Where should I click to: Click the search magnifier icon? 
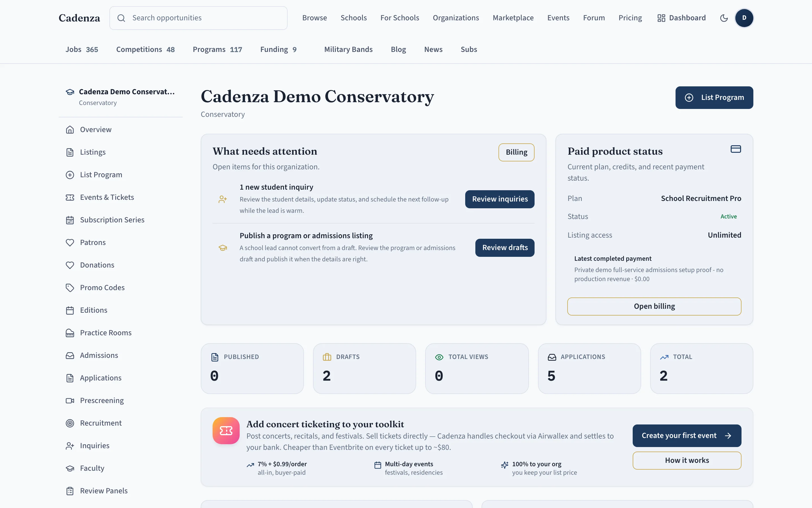[x=121, y=18]
